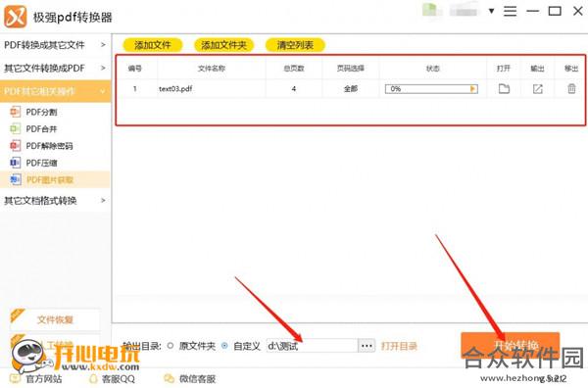Image resolution: width=588 pixels, height=388 pixels.
Task: Click the 微信客服 chat icon
Action: click(x=170, y=378)
